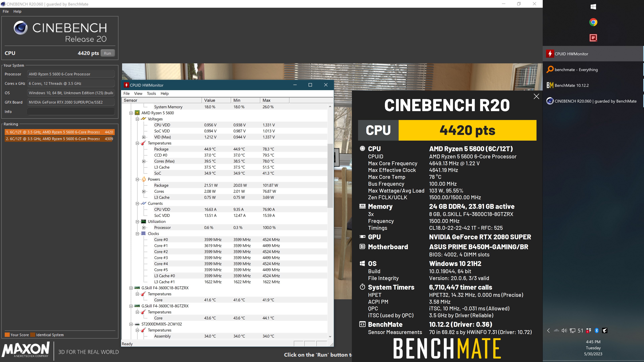Image resolution: width=644 pixels, height=362 pixels.
Task: Click the HWMonitor lightning title bar icon
Action: click(x=126, y=85)
